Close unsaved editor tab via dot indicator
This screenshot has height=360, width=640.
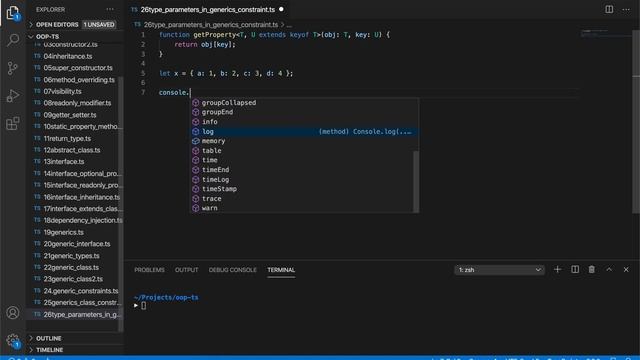(x=281, y=9)
